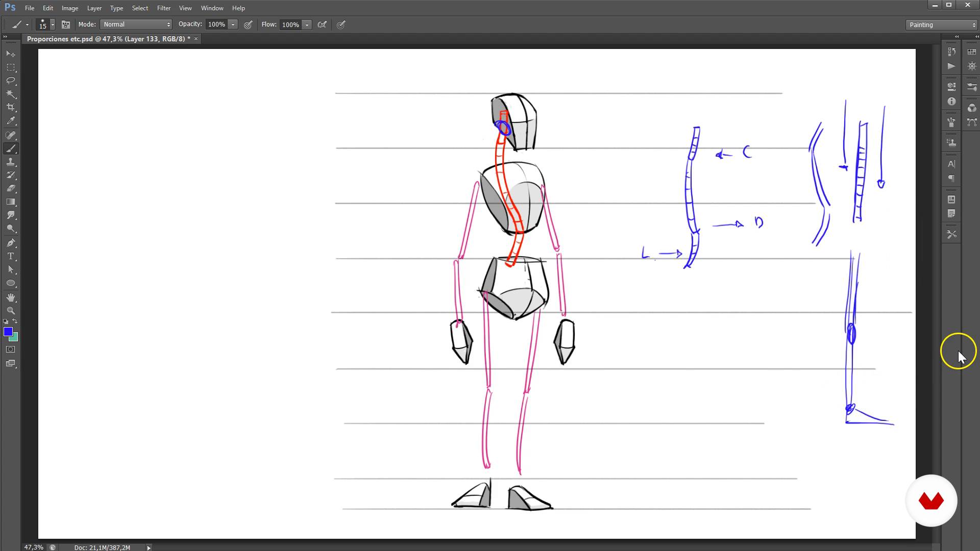Open the Help menu
The height and width of the screenshot is (551, 980).
click(238, 8)
